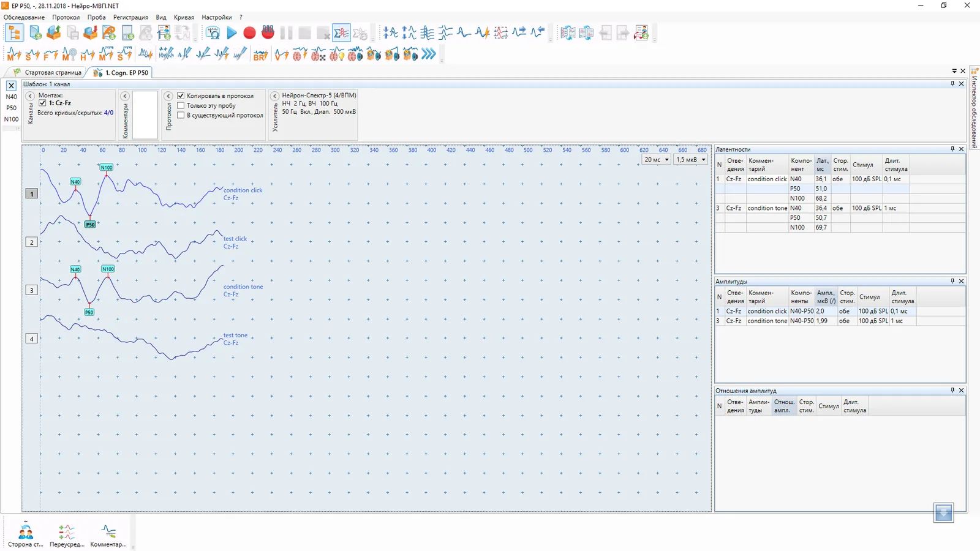Select trace number 4 button
980x551 pixels.
(x=32, y=339)
